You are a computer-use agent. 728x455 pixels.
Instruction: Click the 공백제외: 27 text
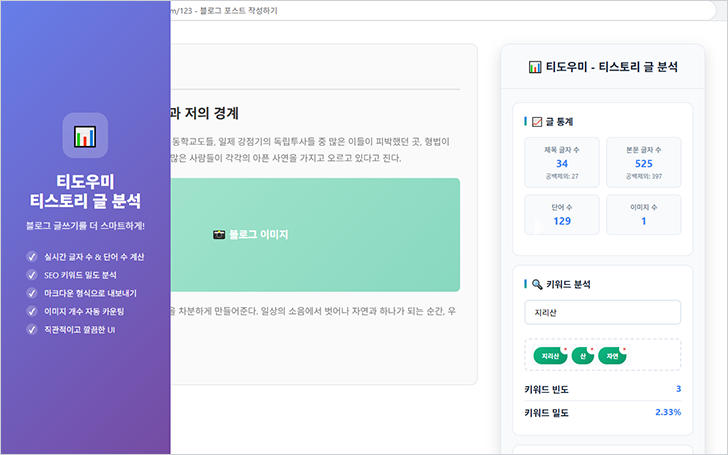(x=562, y=176)
